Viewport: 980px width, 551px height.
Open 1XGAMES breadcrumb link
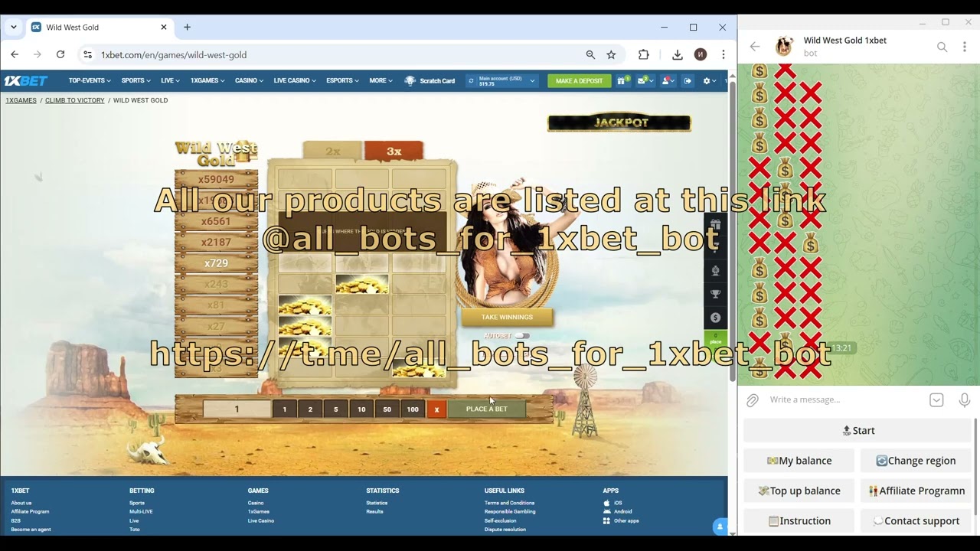[x=21, y=100]
